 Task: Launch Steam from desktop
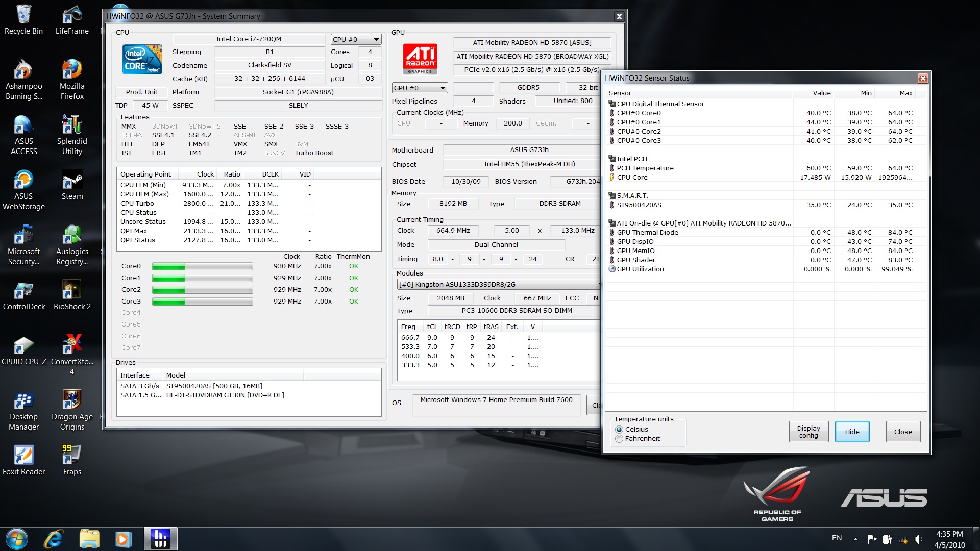coord(72,185)
